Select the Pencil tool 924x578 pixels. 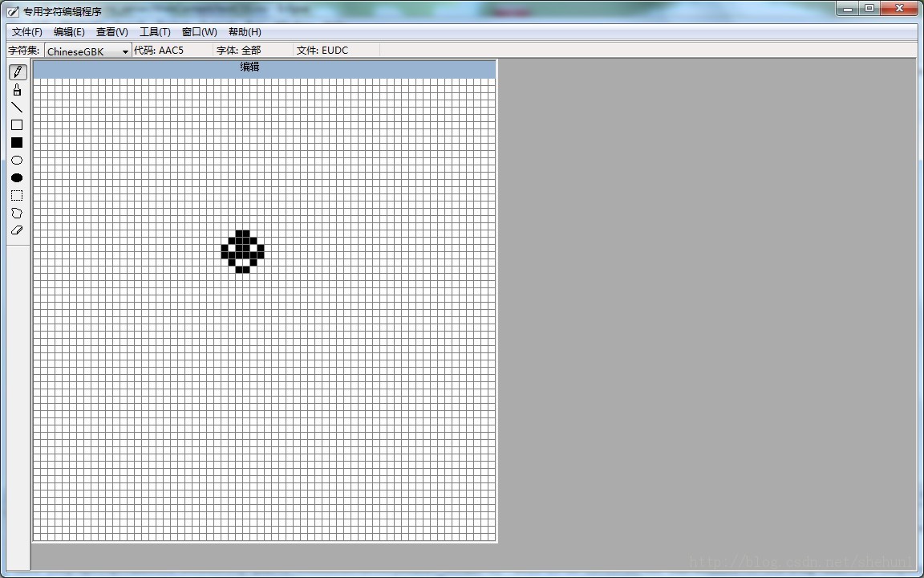tap(17, 72)
